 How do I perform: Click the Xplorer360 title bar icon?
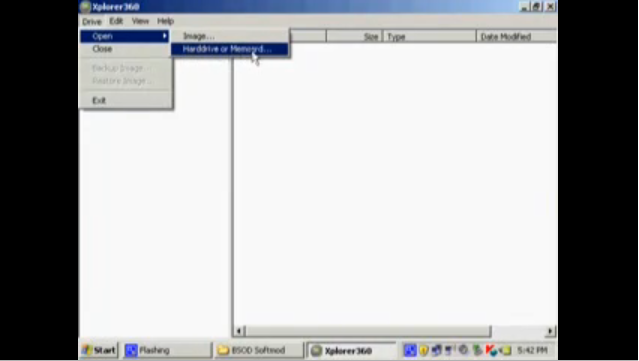pyautogui.click(x=85, y=7)
